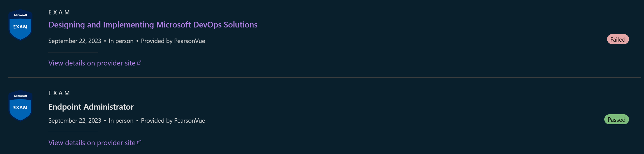Open View details on provider site for DevOps exam
Screen dimensions: 644x154
pyautogui.click(x=92, y=63)
